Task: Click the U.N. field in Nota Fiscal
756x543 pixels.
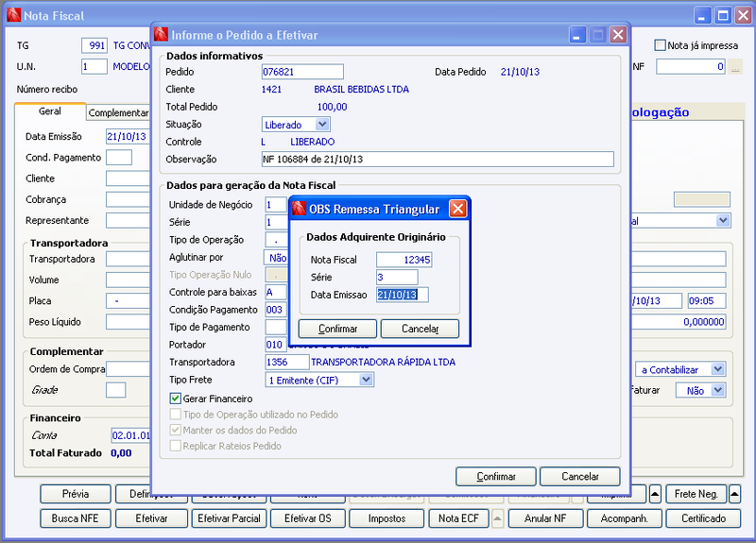Action: click(94, 66)
